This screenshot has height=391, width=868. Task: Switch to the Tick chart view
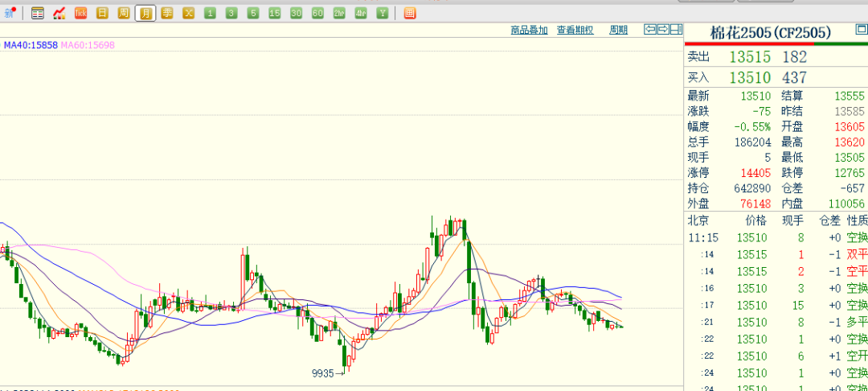[x=80, y=13]
